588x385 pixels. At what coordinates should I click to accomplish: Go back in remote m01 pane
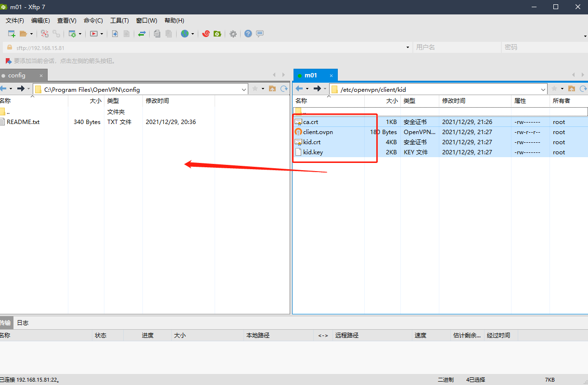tap(299, 89)
